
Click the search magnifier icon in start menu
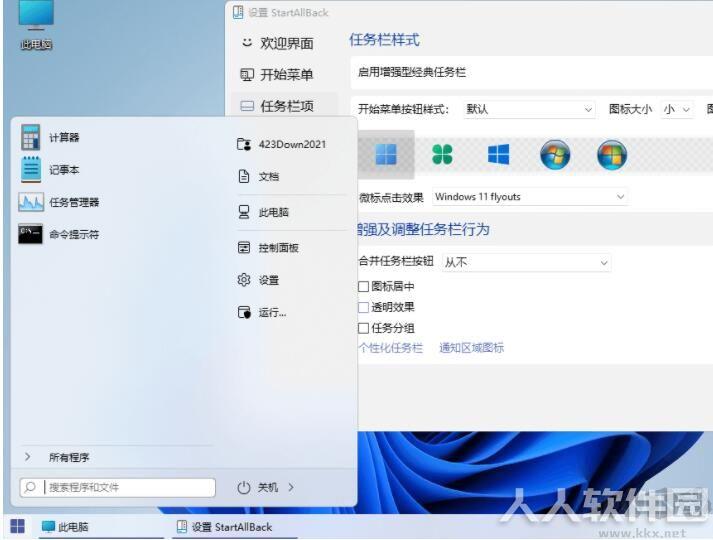pyautogui.click(x=30, y=487)
